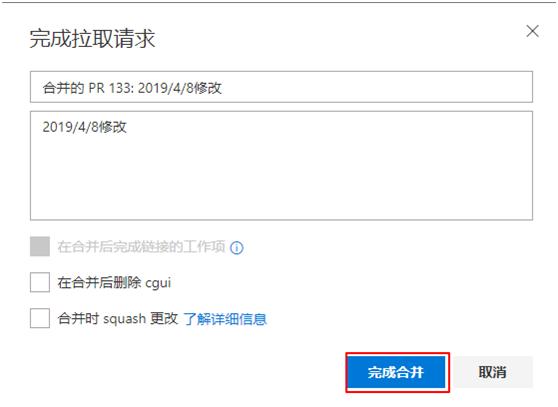
Task: Click the PR 133 text in the title field
Action: click(x=110, y=88)
